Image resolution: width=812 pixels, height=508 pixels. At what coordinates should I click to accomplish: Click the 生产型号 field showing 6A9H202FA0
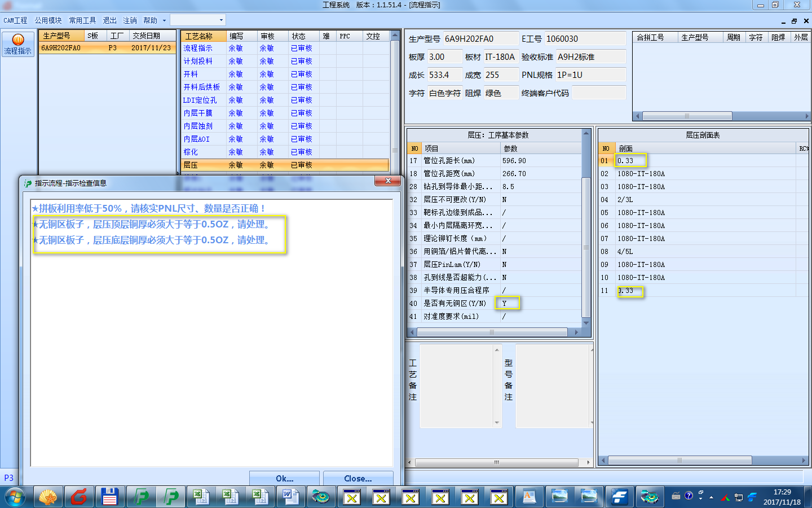[480, 39]
